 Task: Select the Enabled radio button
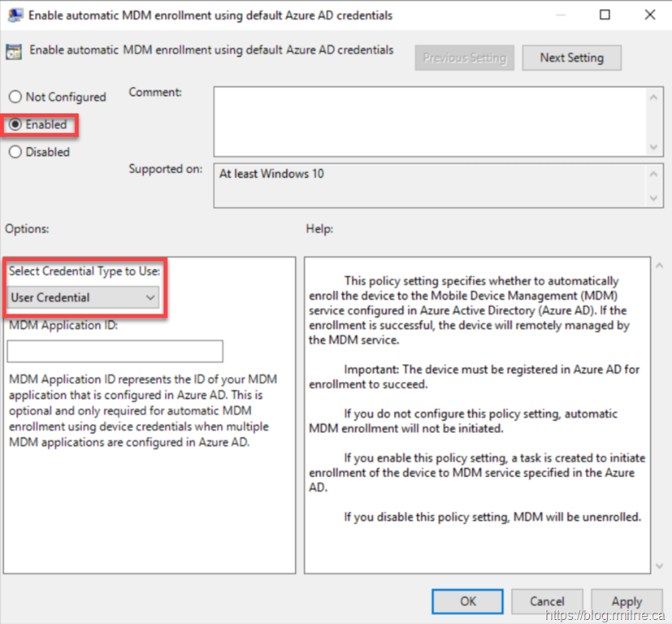[x=15, y=125]
